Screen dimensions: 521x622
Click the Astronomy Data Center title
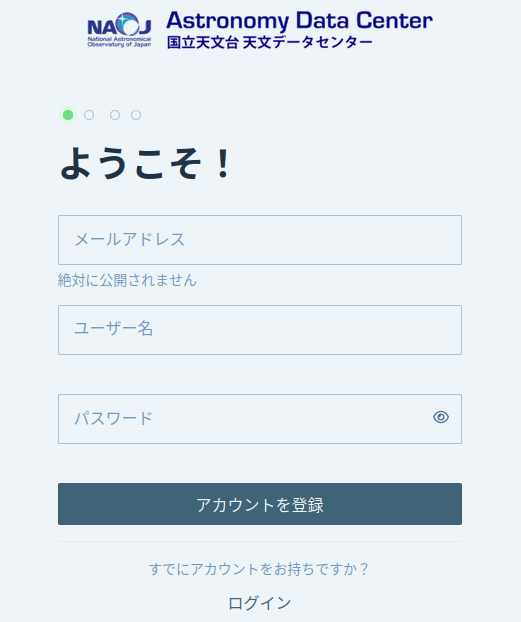[x=300, y=21]
